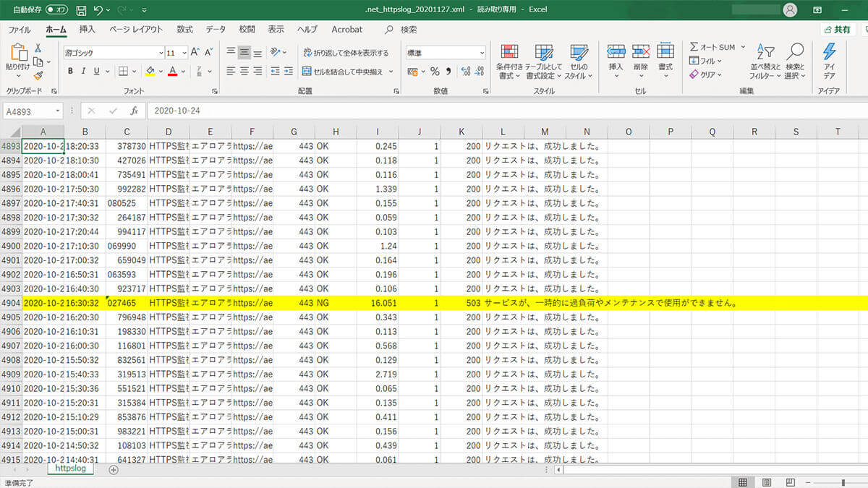Add a new sheet with plus button

click(x=113, y=469)
